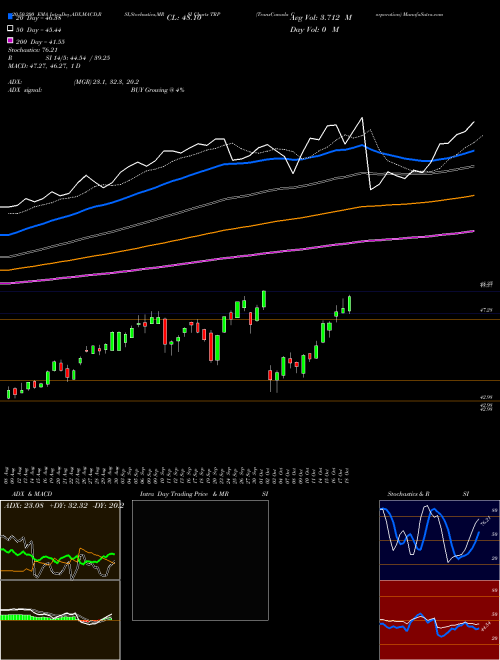The width and height of the screenshot is (500, 660).
Task: Open the ADX indicator chart panel
Action: click(60, 540)
